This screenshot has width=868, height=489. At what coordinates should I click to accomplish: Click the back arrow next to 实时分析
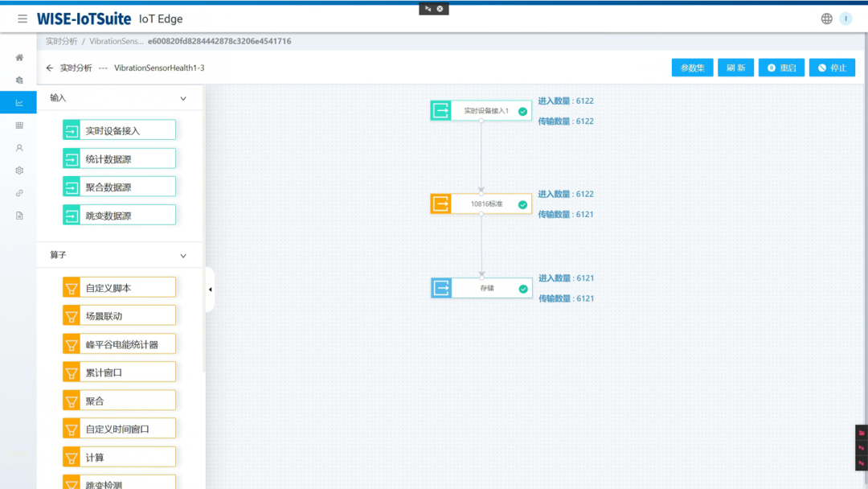coord(50,68)
